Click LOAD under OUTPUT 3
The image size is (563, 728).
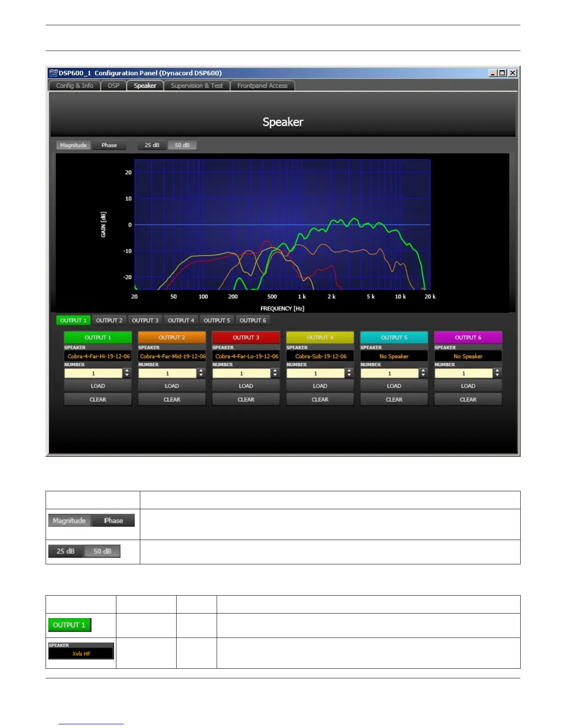tap(246, 386)
